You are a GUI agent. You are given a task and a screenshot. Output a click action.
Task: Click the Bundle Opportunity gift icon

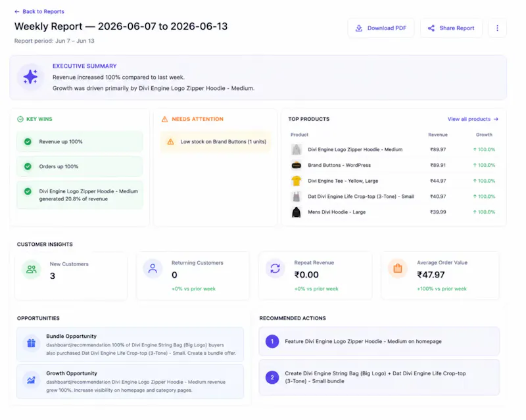point(31,343)
